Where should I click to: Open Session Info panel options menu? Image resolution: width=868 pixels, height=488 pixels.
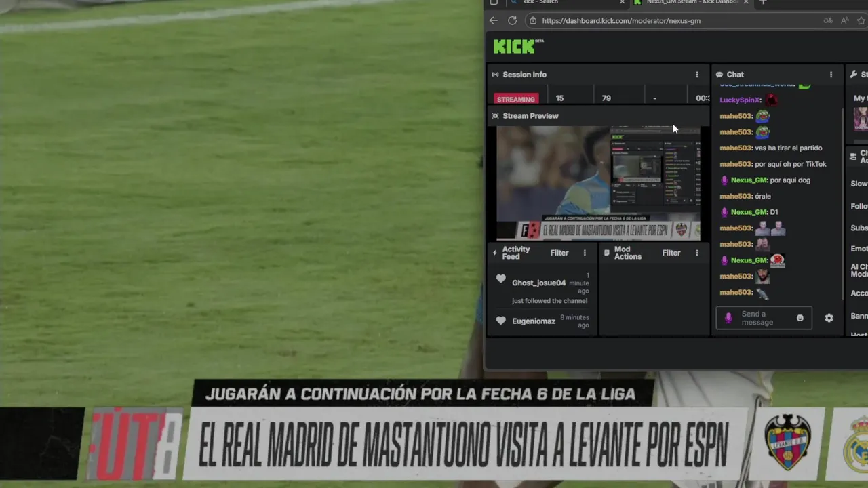(x=696, y=75)
